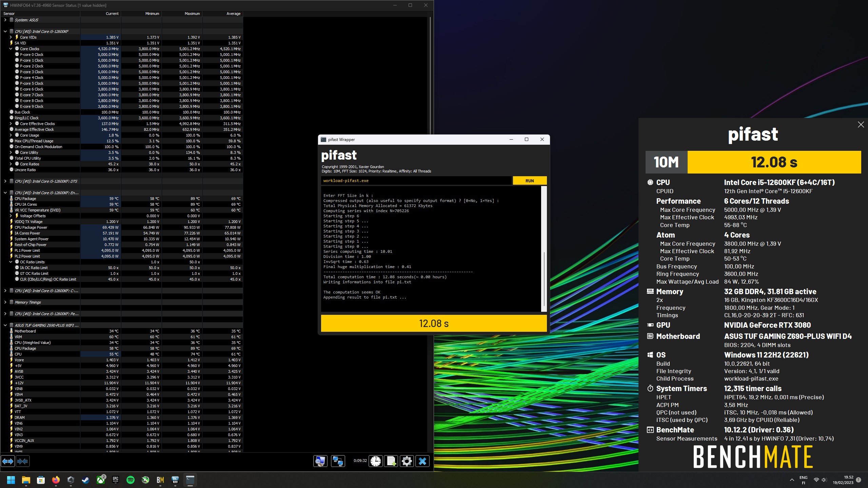Click the Minimum column header

(141, 14)
